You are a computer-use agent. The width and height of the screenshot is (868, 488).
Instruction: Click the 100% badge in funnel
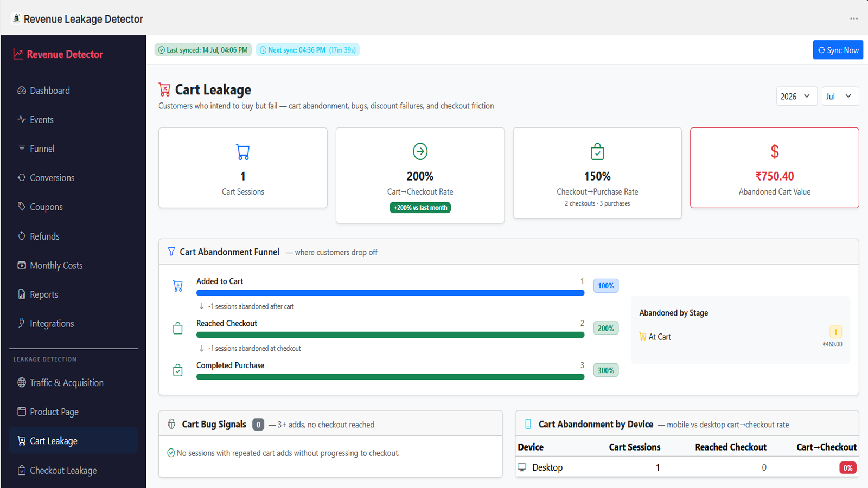click(606, 286)
